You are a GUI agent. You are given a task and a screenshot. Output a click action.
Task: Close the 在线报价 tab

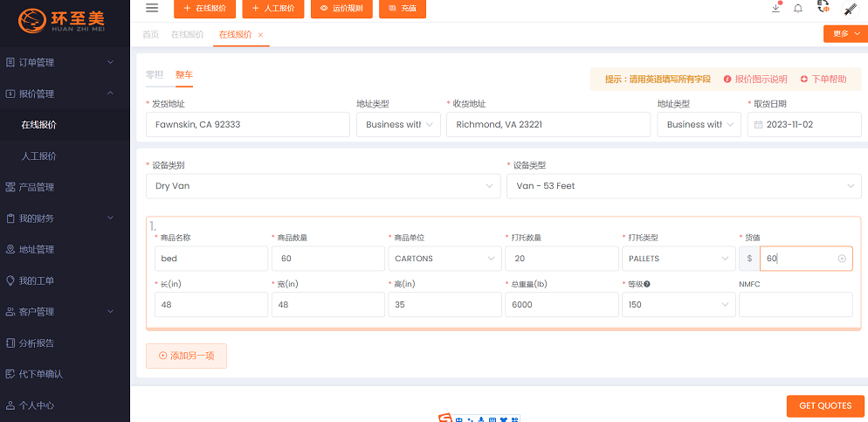tap(260, 35)
